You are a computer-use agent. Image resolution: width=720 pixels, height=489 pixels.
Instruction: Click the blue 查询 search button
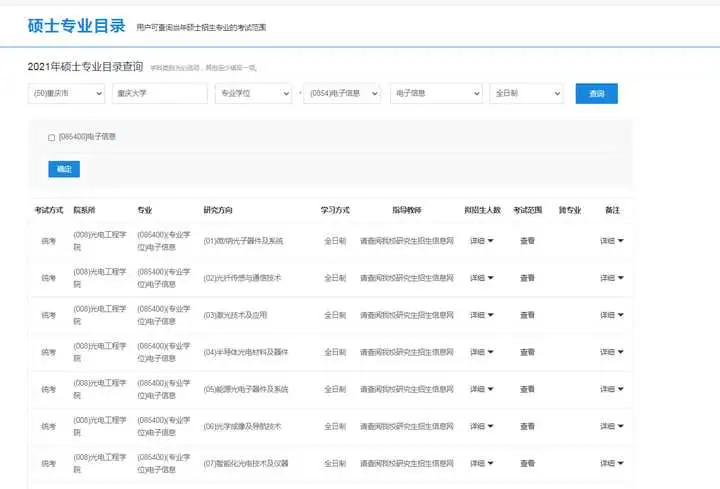click(x=596, y=94)
